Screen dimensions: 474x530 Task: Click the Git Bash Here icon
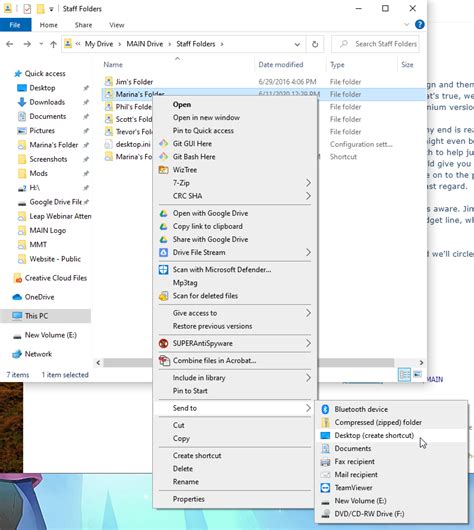pyautogui.click(x=164, y=156)
